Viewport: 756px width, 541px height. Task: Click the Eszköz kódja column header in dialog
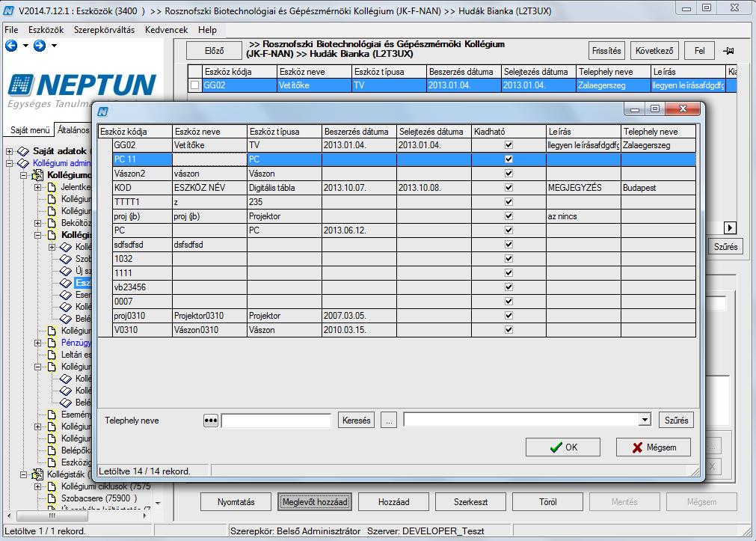coord(135,131)
